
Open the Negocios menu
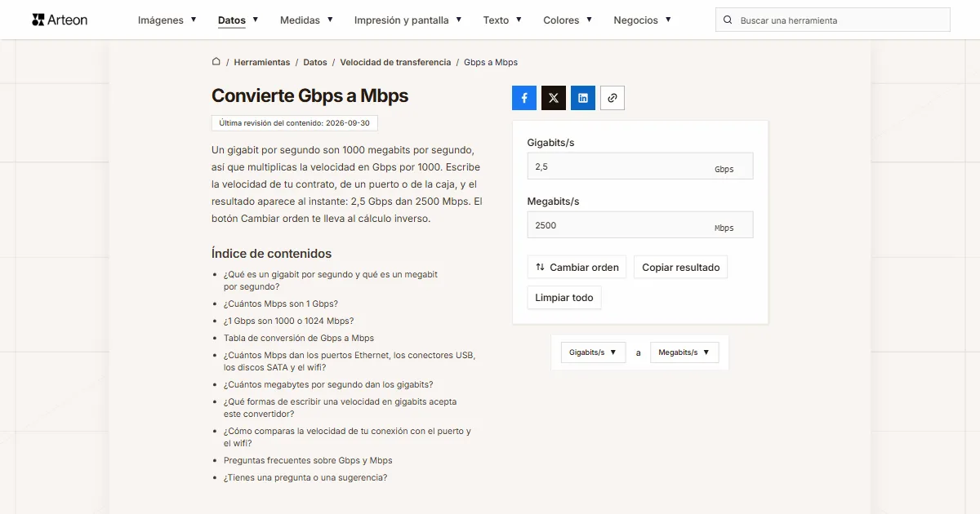click(x=643, y=20)
